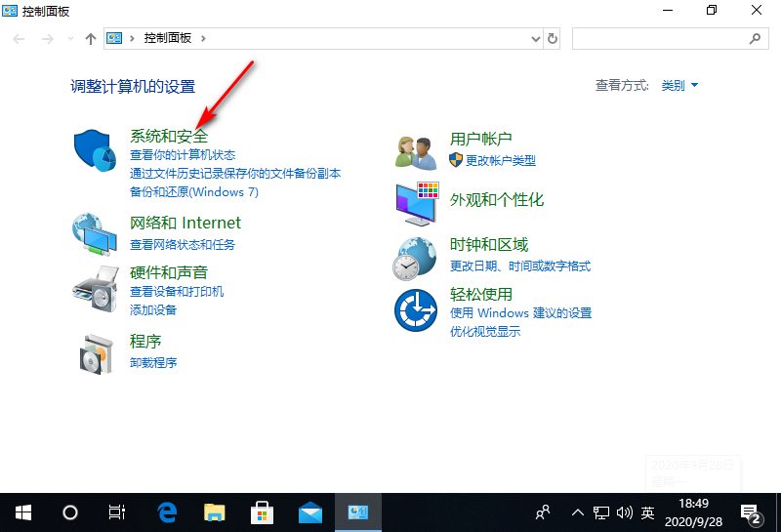Click the Up one level arrow button
Image resolution: width=781 pixels, height=532 pixels.
click(91, 38)
